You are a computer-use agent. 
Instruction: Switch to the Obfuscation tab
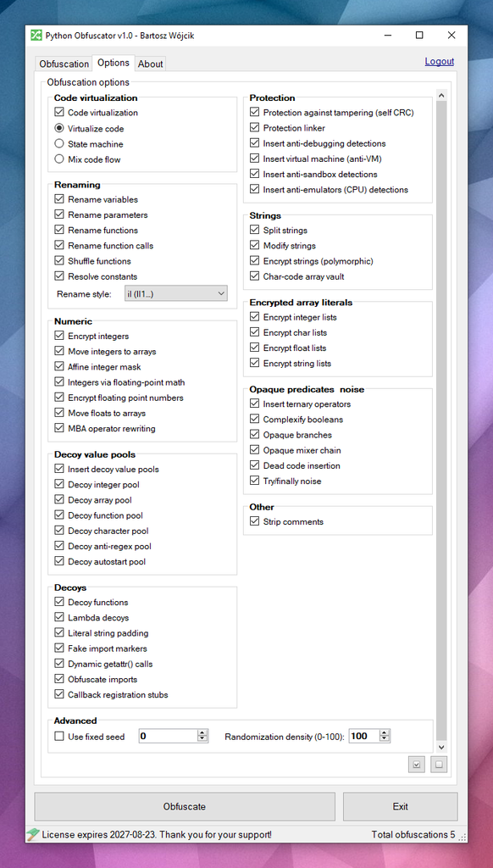click(x=64, y=64)
